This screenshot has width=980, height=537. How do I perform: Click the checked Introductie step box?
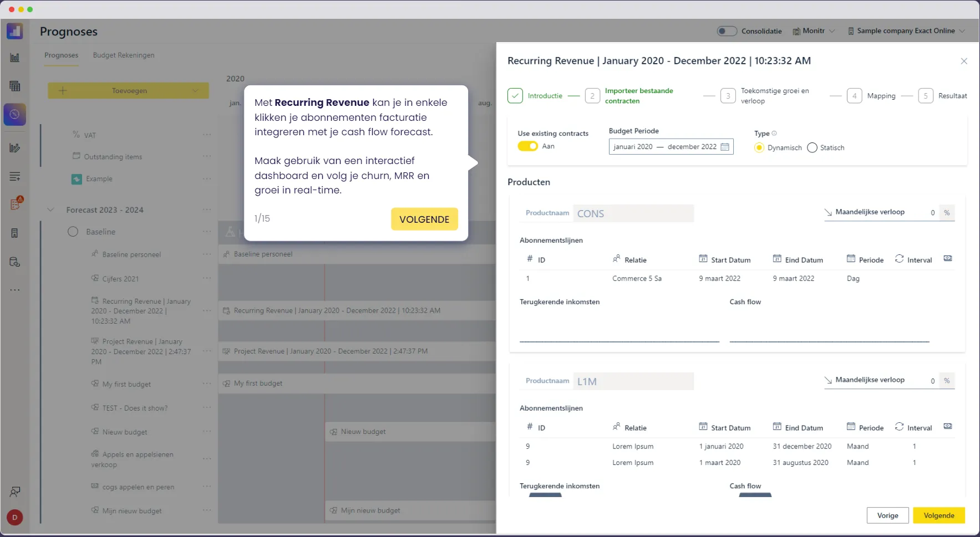(x=515, y=96)
